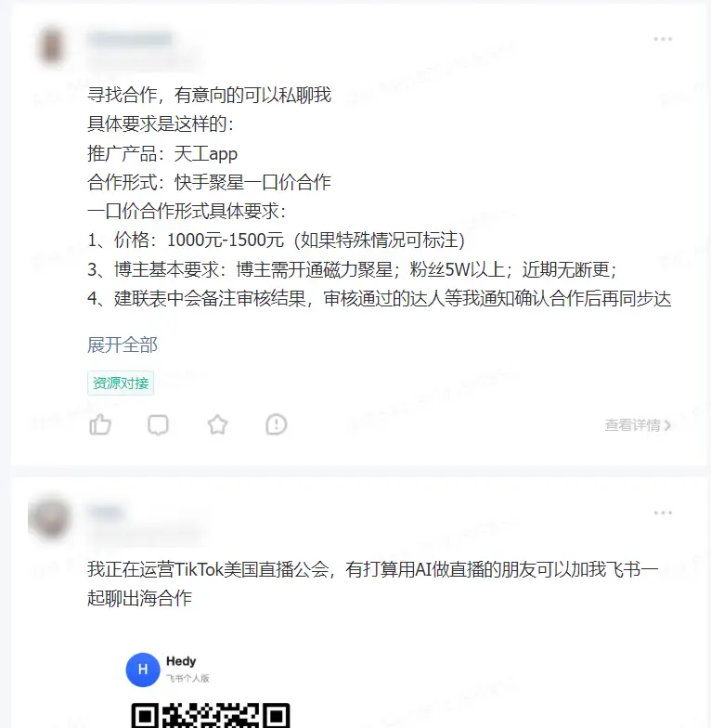Screen dimensions: 711x728
Task: Report the first post via exclamation icon
Action: (277, 424)
